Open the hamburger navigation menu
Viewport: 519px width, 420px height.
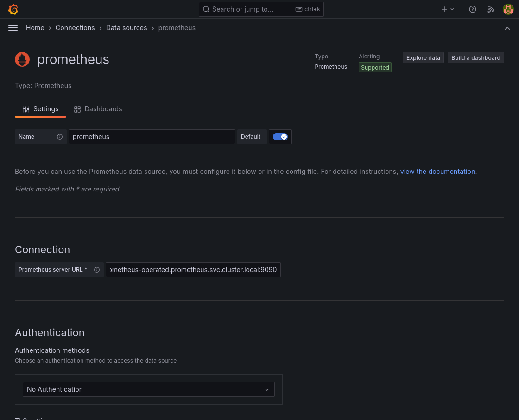coord(13,28)
